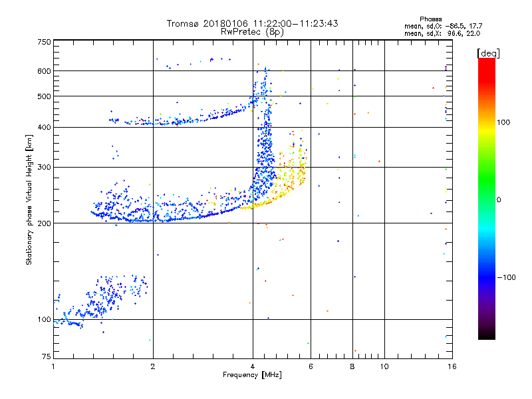Click the colorbar tick label '100'
The image size is (532, 399).
click(x=503, y=122)
